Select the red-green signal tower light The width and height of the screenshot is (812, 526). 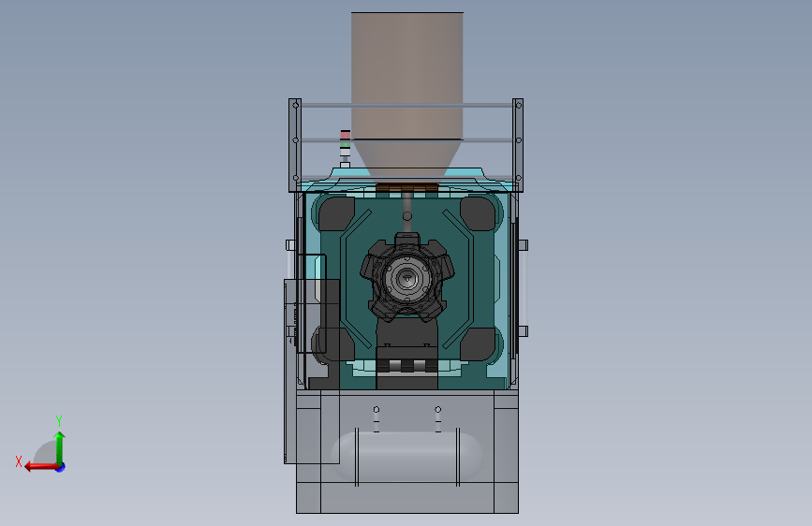(x=345, y=148)
